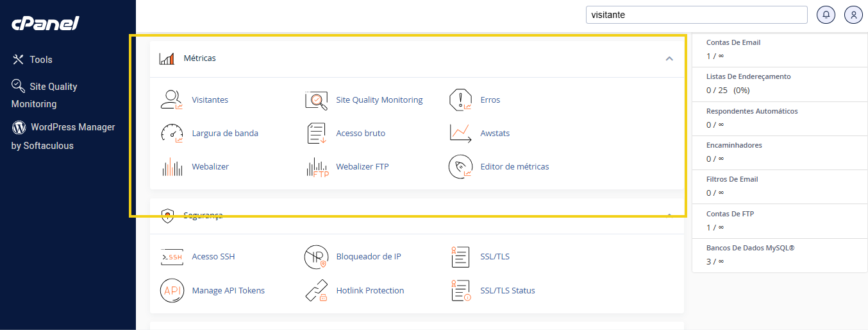The height and width of the screenshot is (330, 868).
Task: Open the Visitantes metrics icon
Action: click(171, 100)
